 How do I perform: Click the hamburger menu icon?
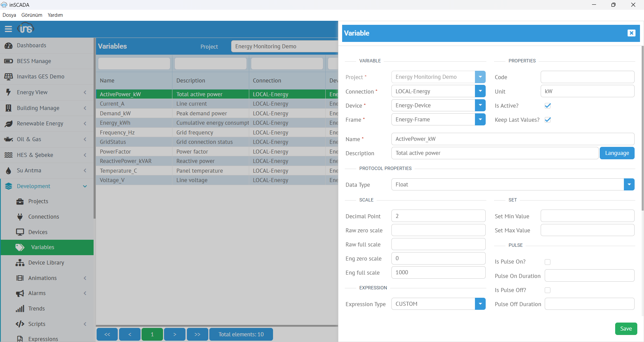(8, 29)
